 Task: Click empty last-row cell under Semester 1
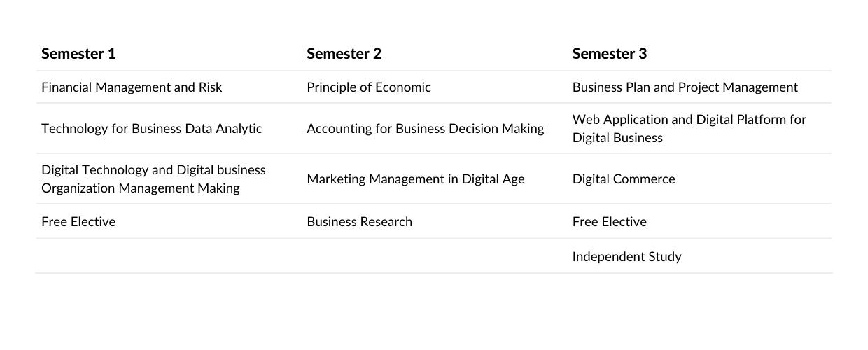click(x=168, y=256)
